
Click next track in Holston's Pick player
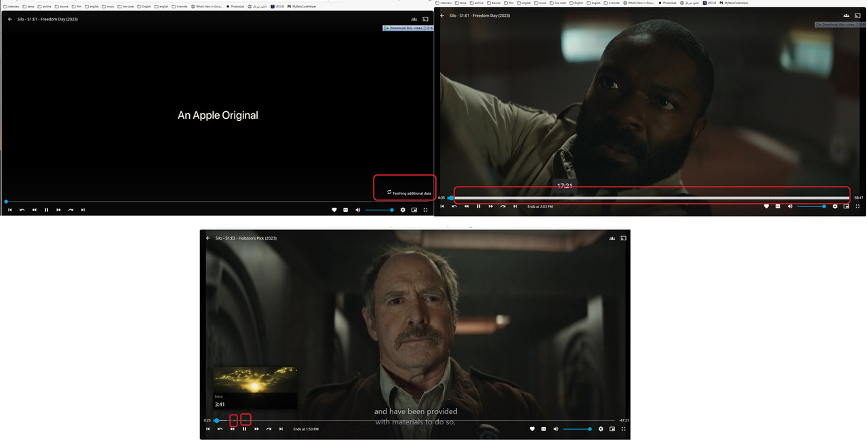click(x=281, y=429)
